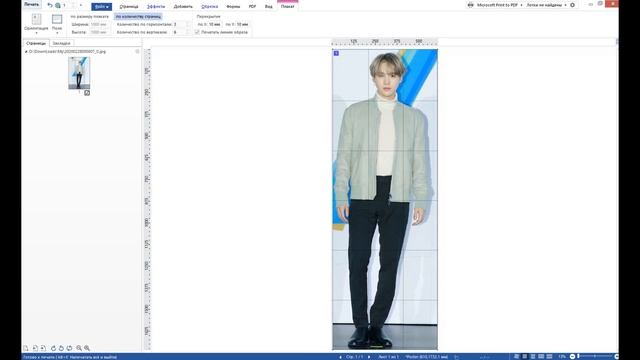The width and height of the screenshot is (640, 360).
Task: Click the Стр. 1 / 1 page indicator
Action: click(355, 357)
